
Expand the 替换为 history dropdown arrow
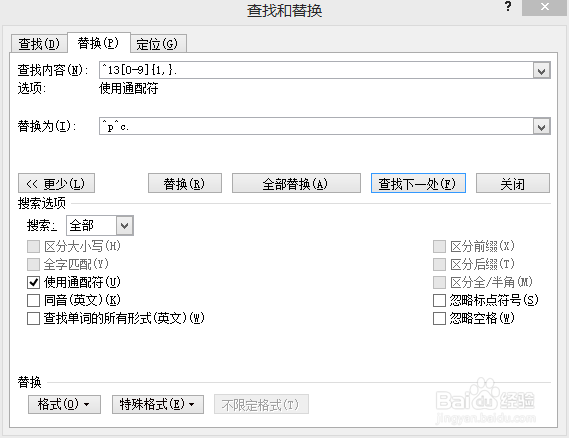tap(541, 127)
